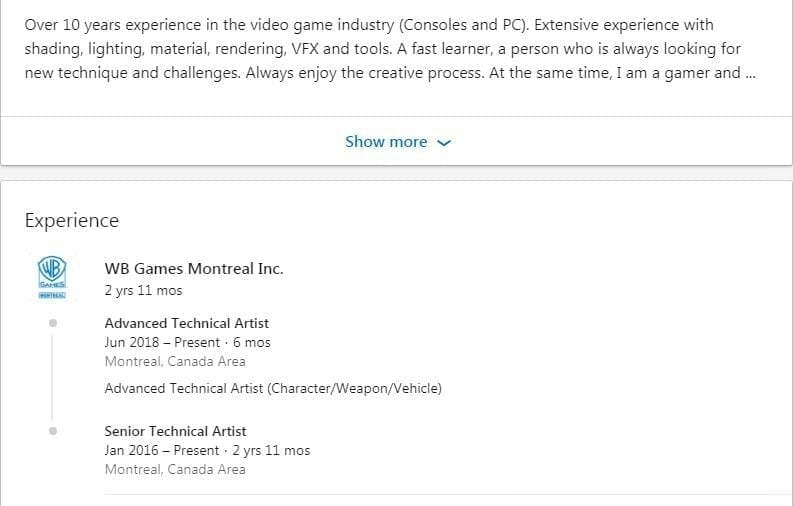This screenshot has width=793, height=506.
Task: Click Montreal location under Senior Technical Artist dates
Action: [174, 469]
